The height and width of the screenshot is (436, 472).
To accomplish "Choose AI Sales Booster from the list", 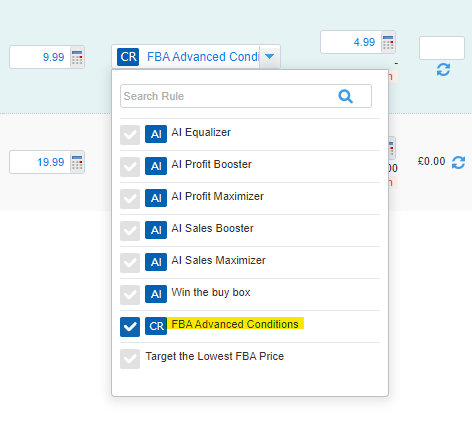I will 212,228.
